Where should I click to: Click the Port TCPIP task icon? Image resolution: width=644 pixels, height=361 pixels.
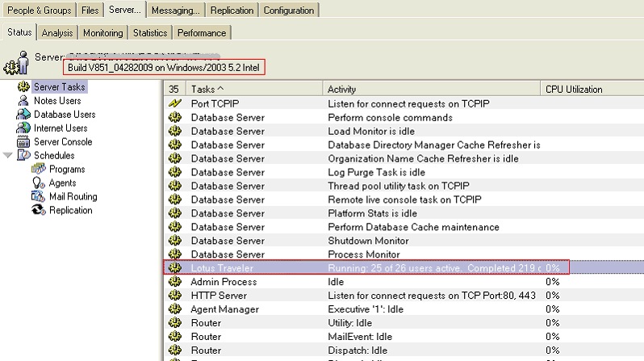[174, 103]
